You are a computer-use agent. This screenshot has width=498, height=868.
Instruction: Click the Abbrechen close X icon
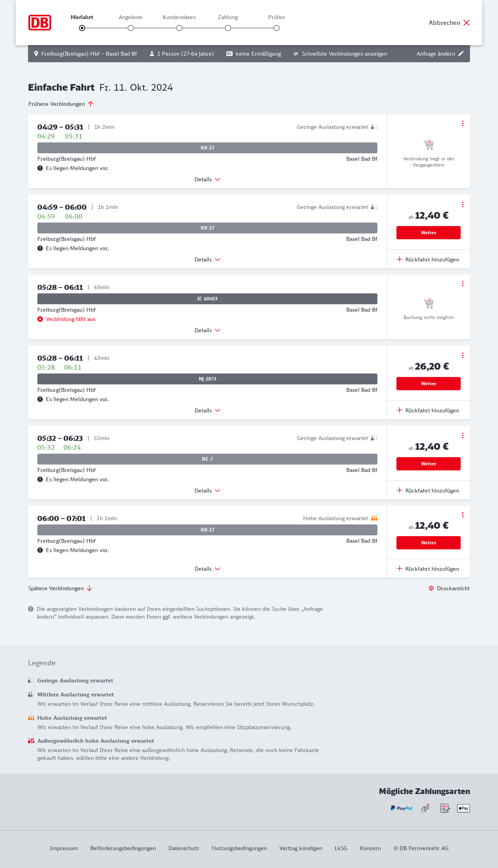click(x=466, y=23)
